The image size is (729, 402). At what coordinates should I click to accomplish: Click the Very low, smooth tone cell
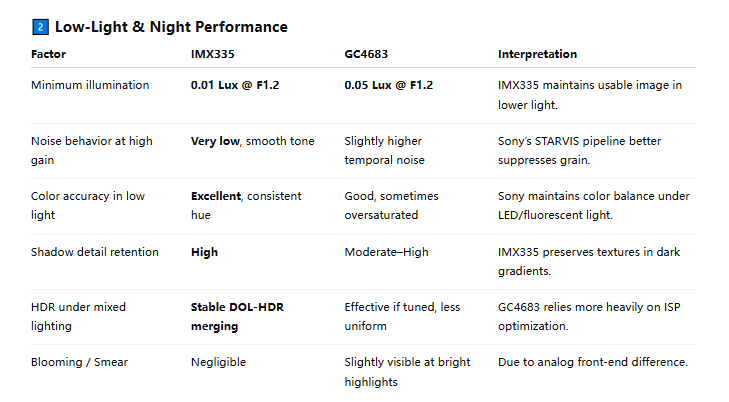[x=252, y=141]
